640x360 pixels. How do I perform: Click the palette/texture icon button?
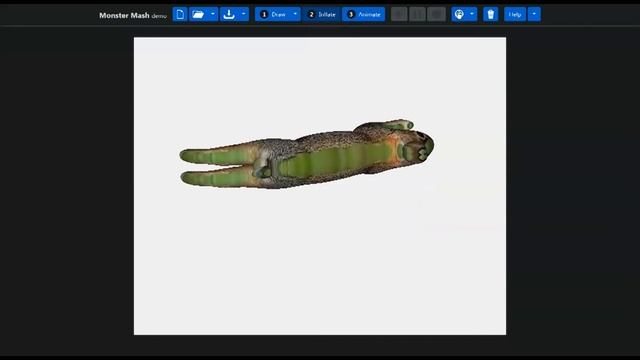pos(459,14)
